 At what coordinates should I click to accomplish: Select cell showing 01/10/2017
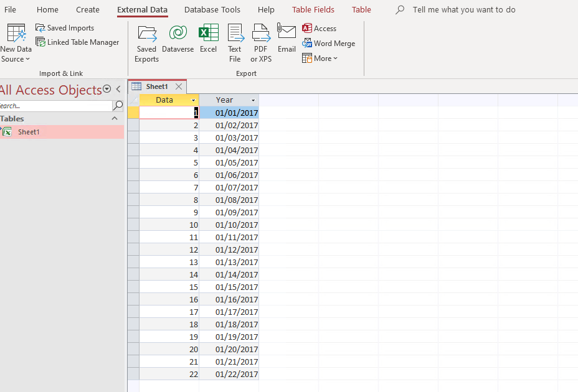coord(229,225)
